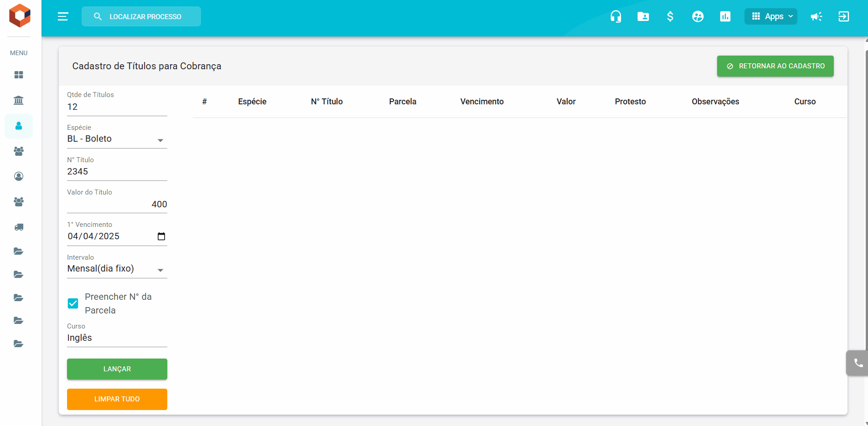This screenshot has width=868, height=426.
Task: Open the user circle avatar sidebar icon
Action: click(x=19, y=176)
